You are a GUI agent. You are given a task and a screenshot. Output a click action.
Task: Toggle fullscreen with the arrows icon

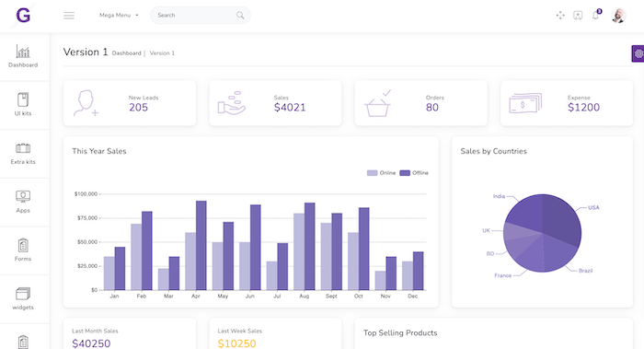[560, 16]
